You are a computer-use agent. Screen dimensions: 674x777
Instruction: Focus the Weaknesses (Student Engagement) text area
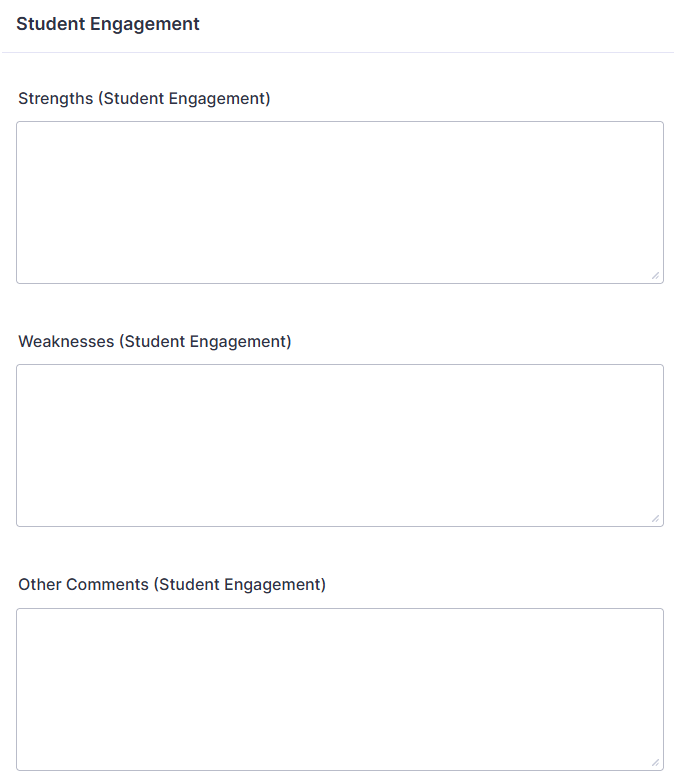tap(340, 445)
